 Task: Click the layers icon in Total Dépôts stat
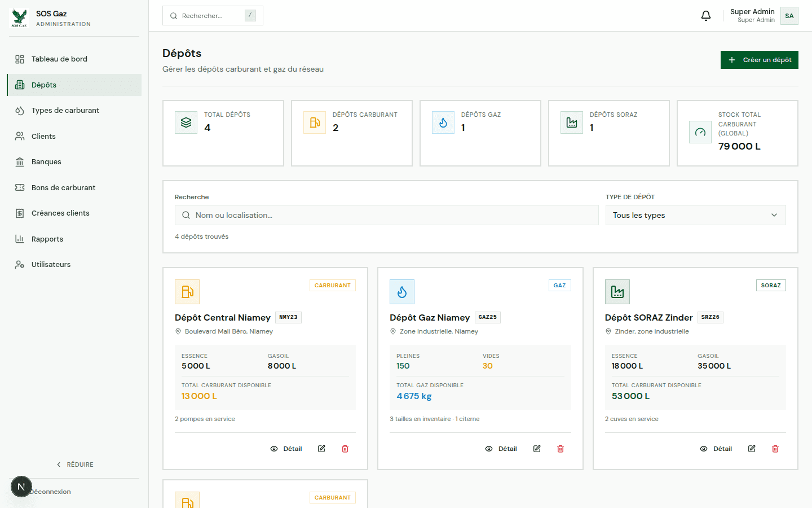pyautogui.click(x=186, y=122)
